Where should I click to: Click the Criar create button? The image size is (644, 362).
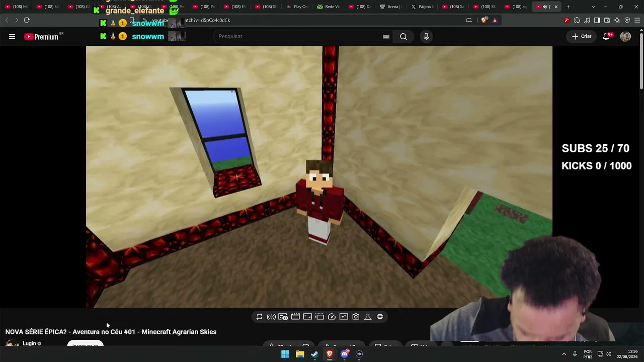click(x=582, y=36)
